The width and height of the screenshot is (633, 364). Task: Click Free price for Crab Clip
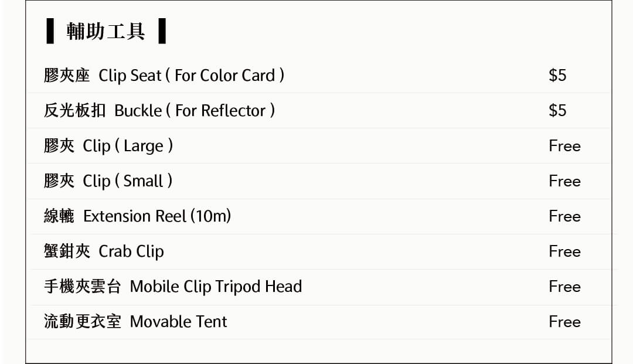tap(565, 251)
